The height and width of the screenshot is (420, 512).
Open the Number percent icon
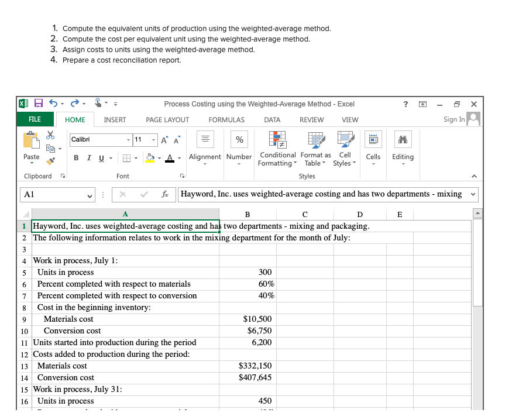point(239,139)
